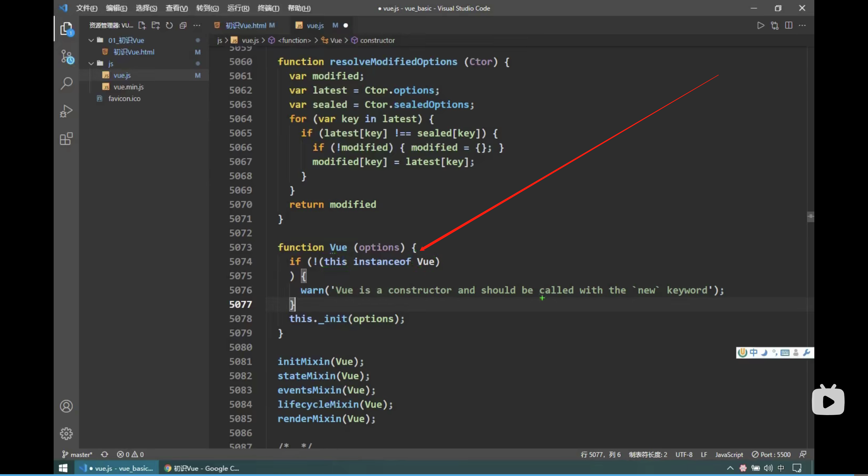Toggle input method moon half-width icon
The height and width of the screenshot is (476, 868).
click(x=764, y=353)
